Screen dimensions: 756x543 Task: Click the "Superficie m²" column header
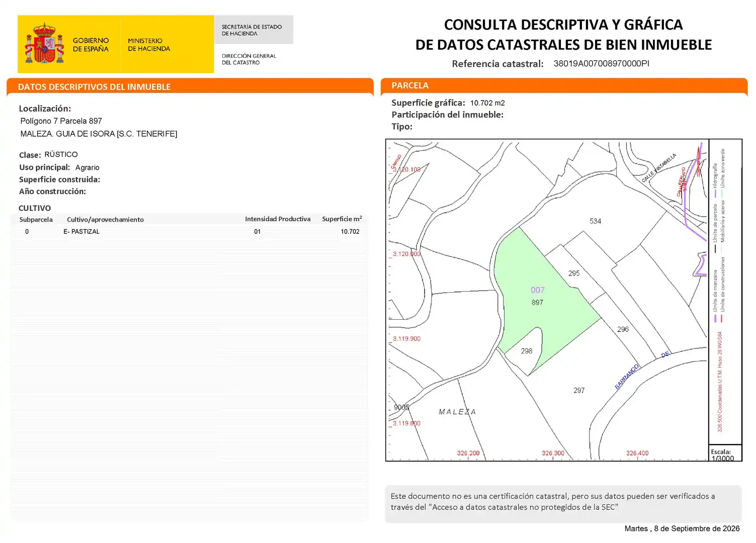pos(342,219)
